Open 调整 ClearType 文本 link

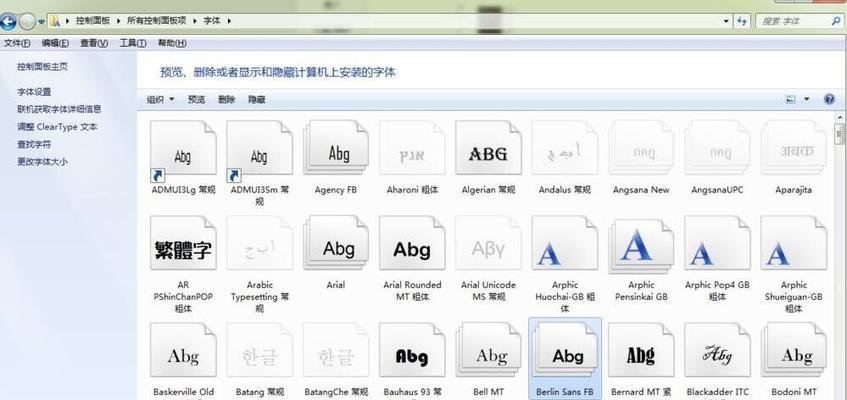pos(57,127)
